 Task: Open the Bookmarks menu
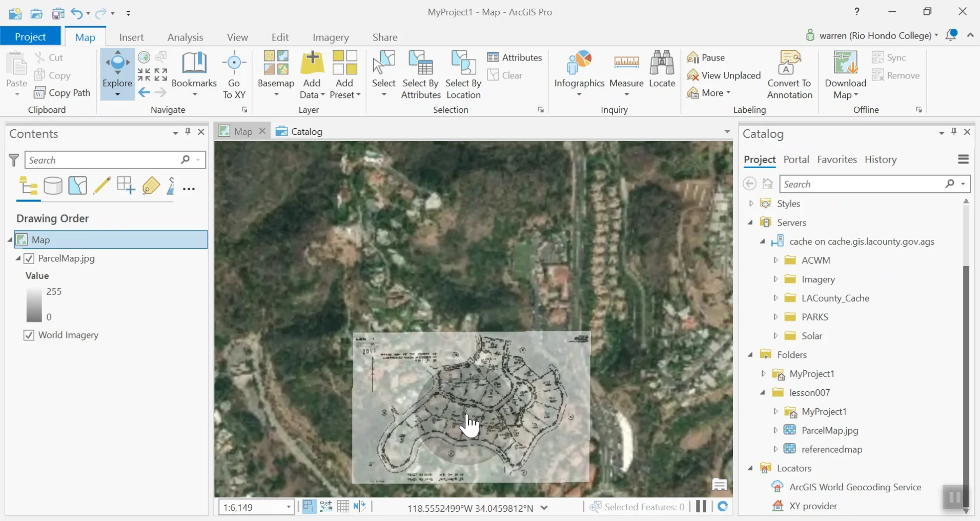194,74
